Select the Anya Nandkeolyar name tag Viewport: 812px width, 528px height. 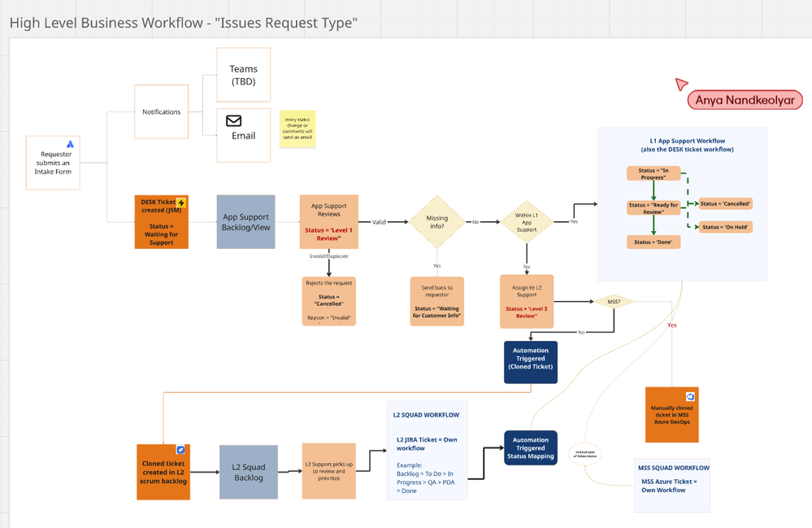(745, 100)
